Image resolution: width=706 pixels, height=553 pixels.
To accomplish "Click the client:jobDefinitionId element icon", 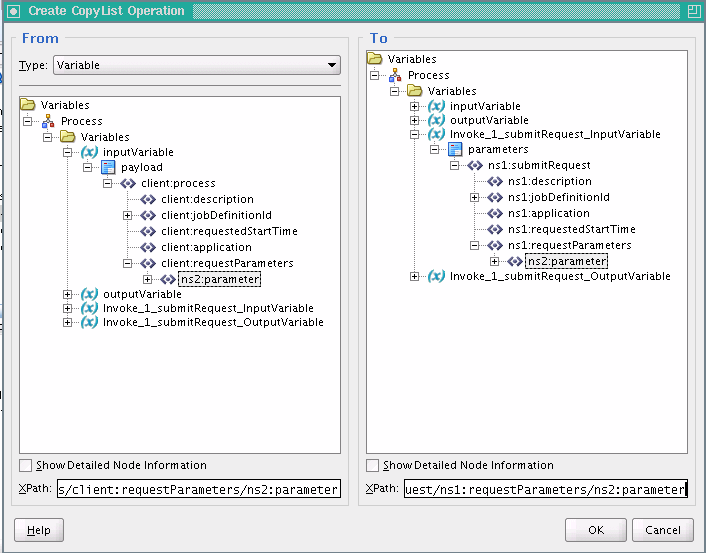I will (148, 215).
